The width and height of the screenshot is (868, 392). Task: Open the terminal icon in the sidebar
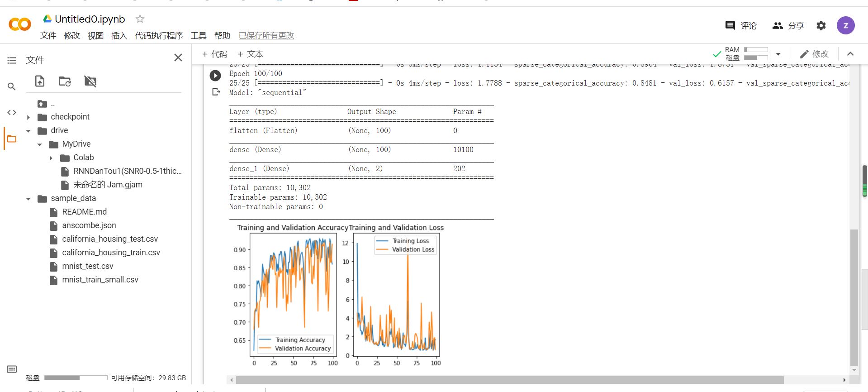point(12,369)
